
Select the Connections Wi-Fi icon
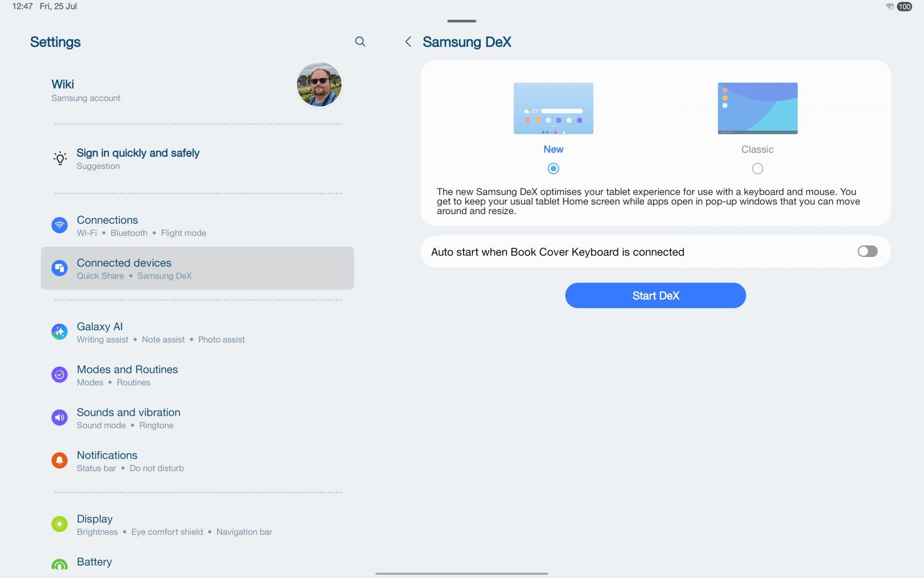point(59,225)
